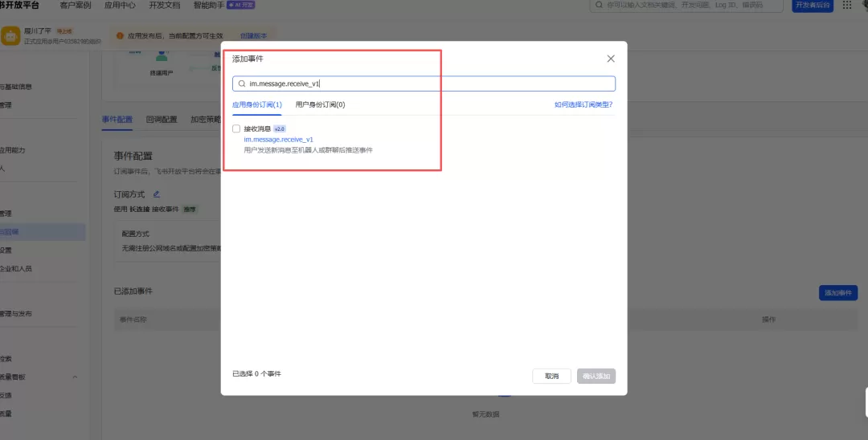Click the edit pencil icon beside 订阅方式
The width and height of the screenshot is (868, 440).
pos(157,194)
